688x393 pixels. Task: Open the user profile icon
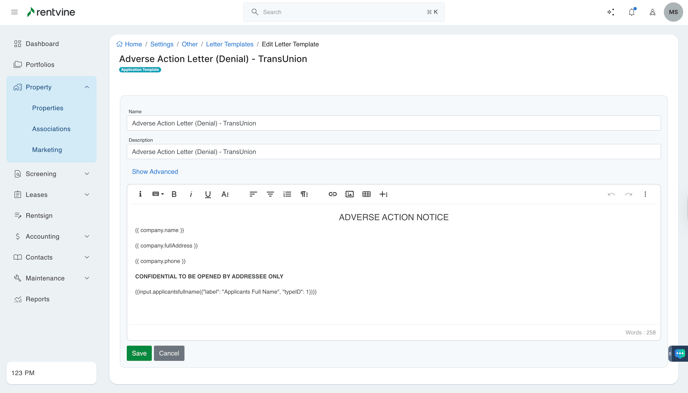pyautogui.click(x=652, y=12)
